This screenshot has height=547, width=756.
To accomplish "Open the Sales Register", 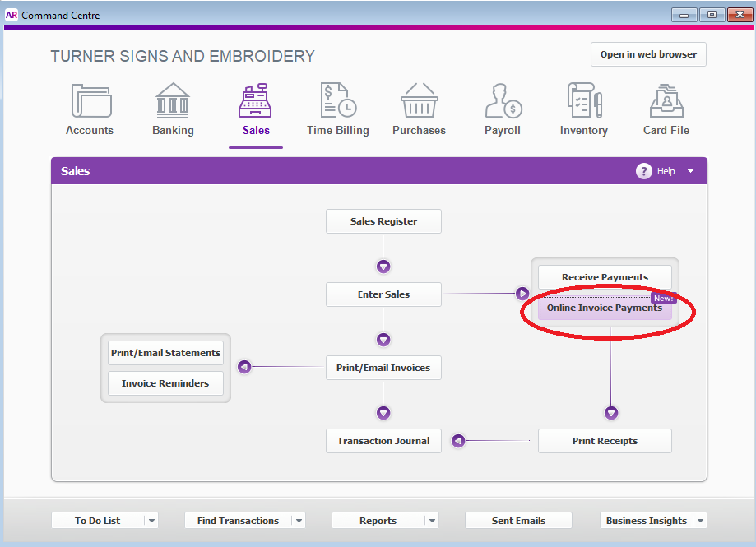I will tap(383, 221).
